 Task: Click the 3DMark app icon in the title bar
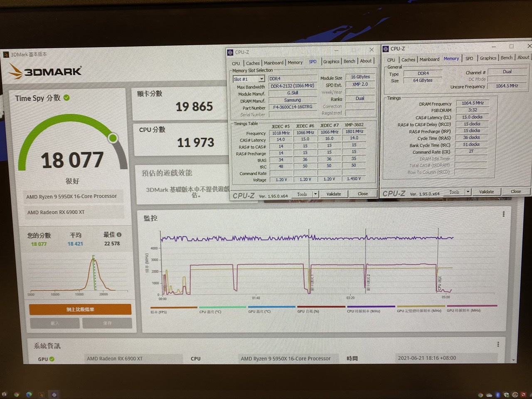click(6, 55)
